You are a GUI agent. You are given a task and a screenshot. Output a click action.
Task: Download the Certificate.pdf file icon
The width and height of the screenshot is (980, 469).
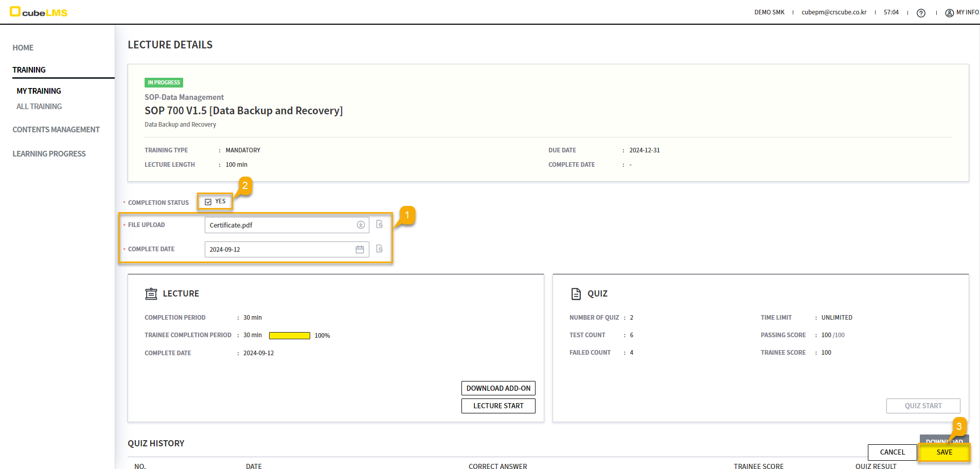point(361,225)
